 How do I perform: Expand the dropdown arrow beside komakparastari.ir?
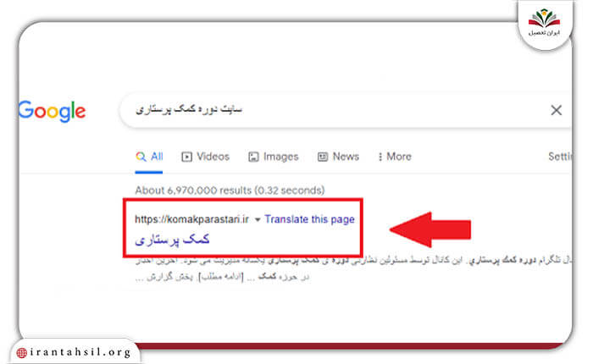tap(258, 219)
